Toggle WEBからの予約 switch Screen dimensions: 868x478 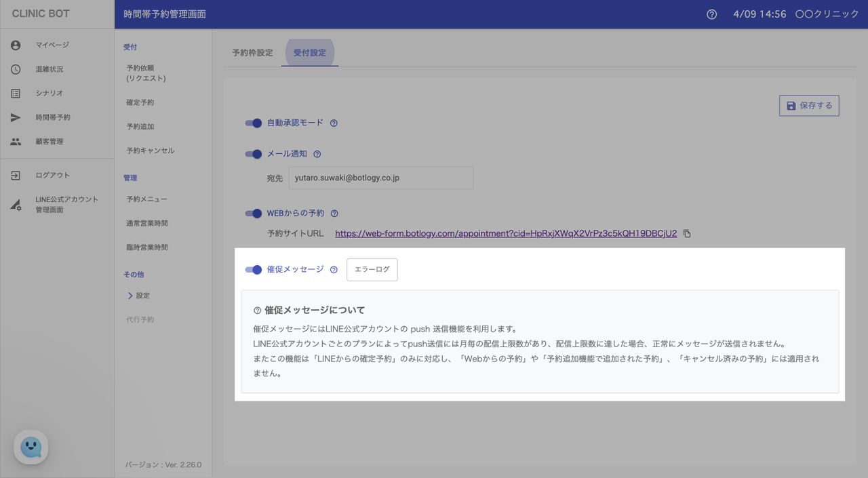point(254,214)
